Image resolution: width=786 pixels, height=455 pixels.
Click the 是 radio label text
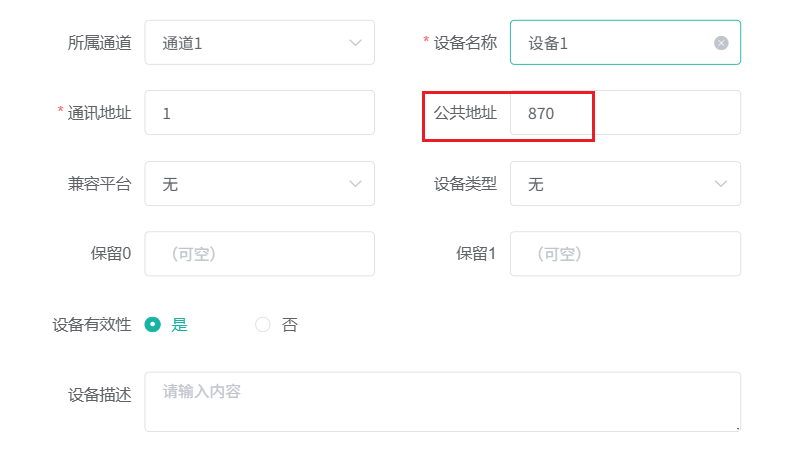coord(180,324)
